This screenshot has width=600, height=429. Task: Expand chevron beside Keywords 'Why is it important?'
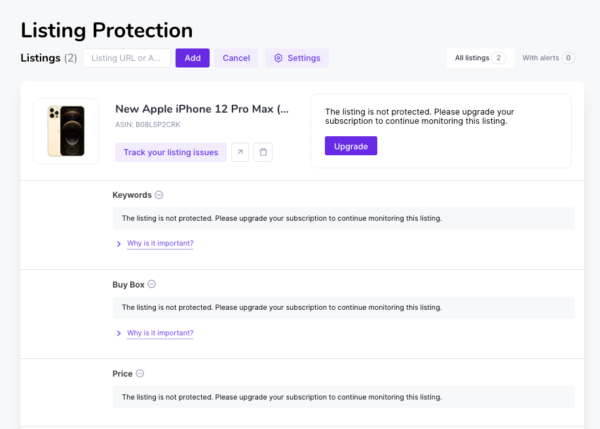click(x=119, y=244)
